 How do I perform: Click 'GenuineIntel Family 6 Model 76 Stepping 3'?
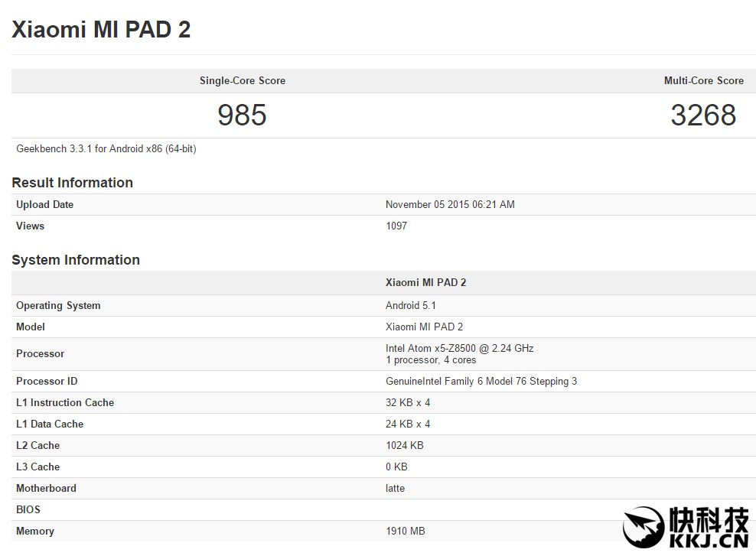481,381
